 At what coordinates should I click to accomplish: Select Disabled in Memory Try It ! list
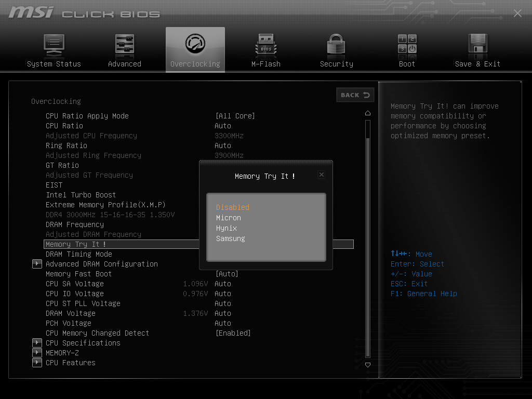tap(232, 207)
